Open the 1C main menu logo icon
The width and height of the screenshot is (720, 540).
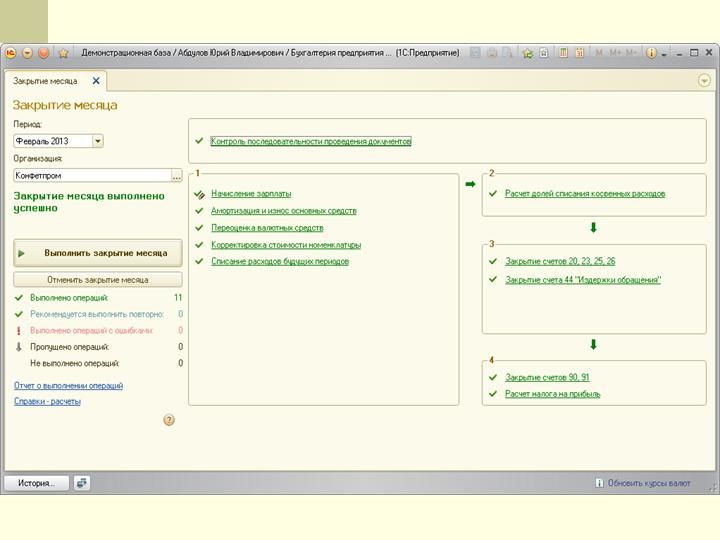[11, 53]
